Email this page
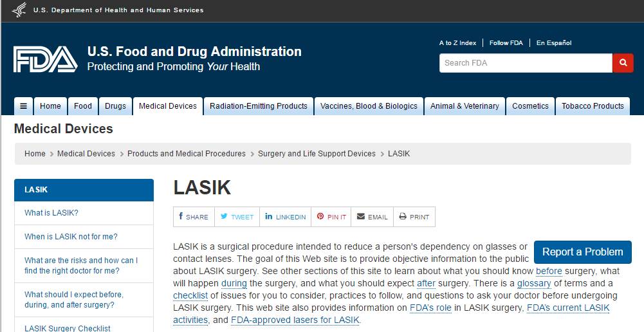The image size is (644, 332). (x=373, y=217)
